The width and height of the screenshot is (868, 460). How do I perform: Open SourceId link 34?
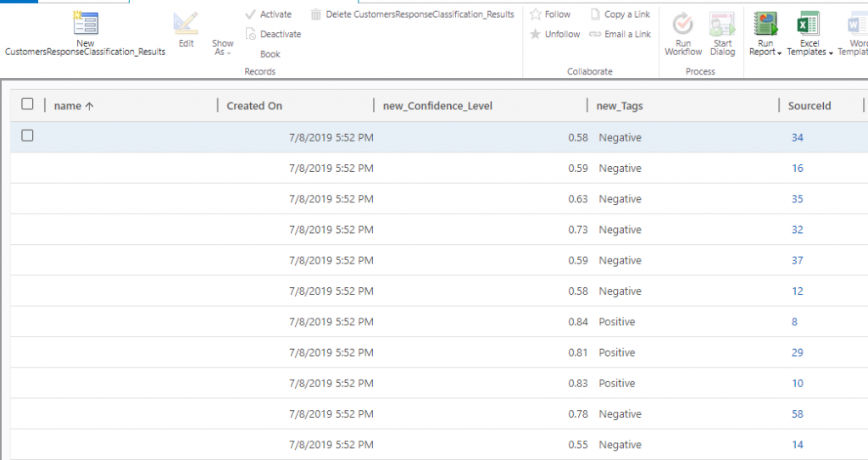pos(797,137)
